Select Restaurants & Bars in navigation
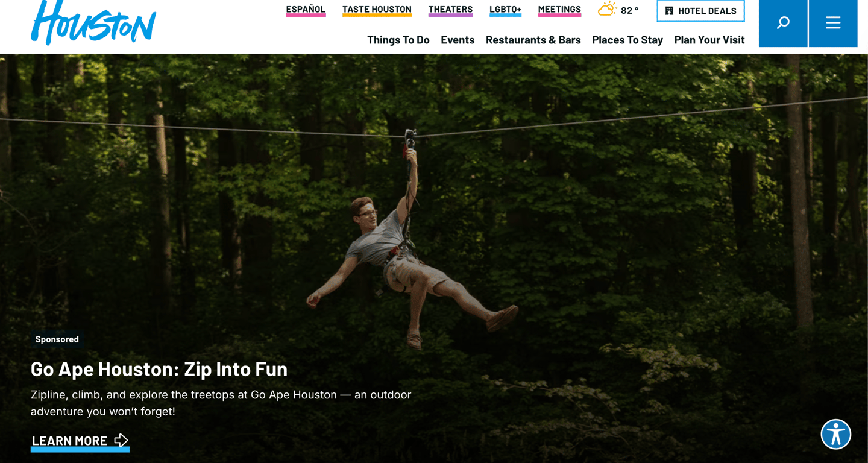This screenshot has width=868, height=463. [533, 40]
